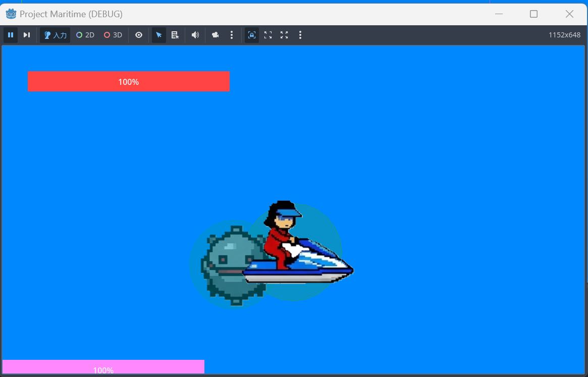Activate the arrow select tool
This screenshot has width=588, height=377.
tap(159, 35)
